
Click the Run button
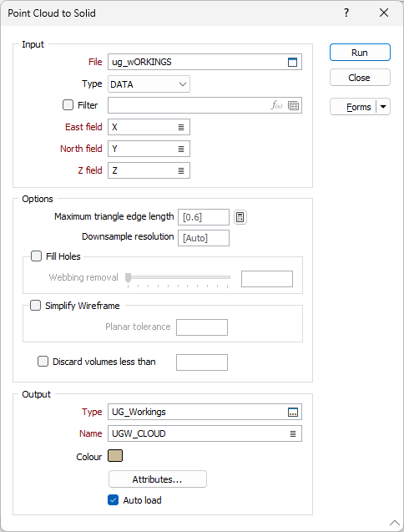(x=360, y=53)
